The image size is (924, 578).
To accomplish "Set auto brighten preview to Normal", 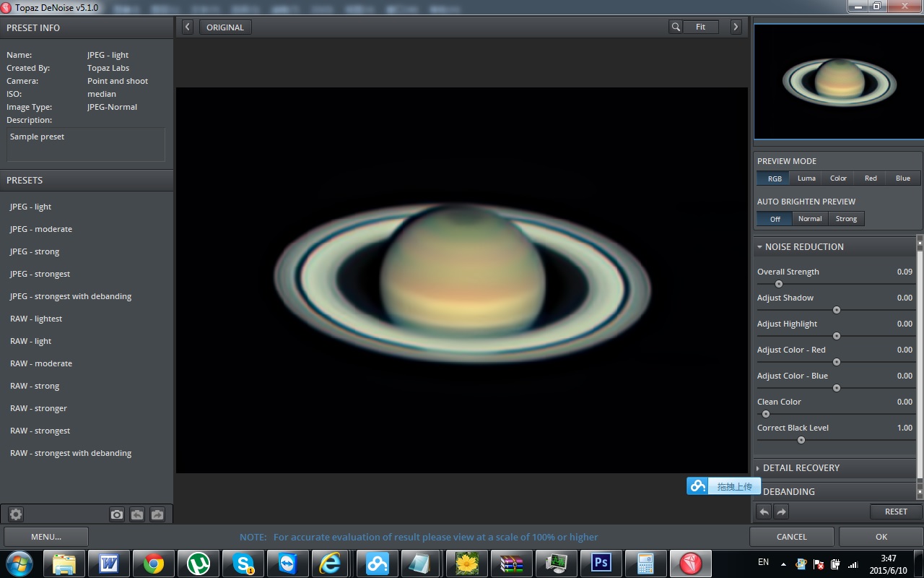I will (810, 219).
